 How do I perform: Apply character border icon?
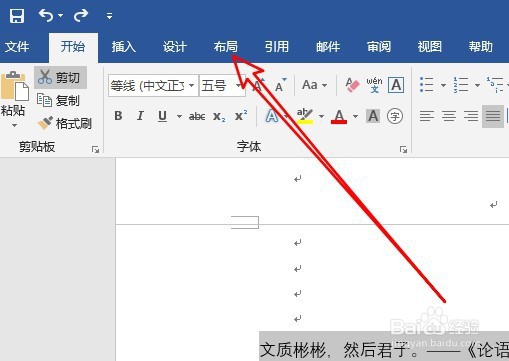[x=396, y=85]
